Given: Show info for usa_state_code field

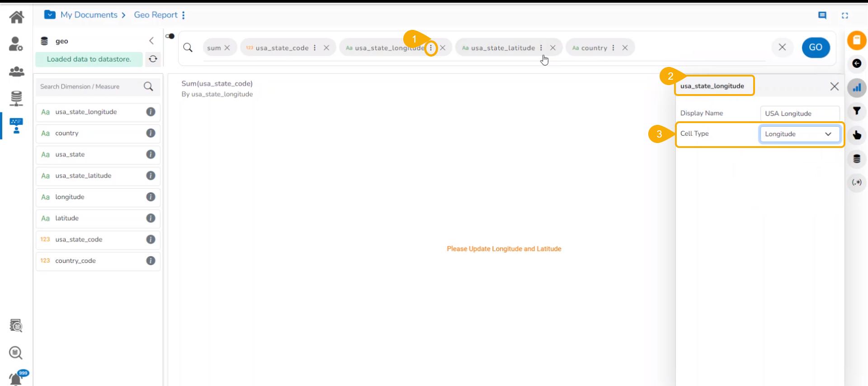Looking at the screenshot, I should click(x=151, y=239).
